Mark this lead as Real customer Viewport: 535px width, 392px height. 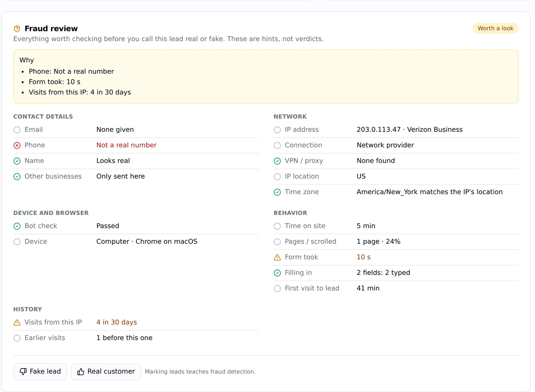click(x=106, y=372)
